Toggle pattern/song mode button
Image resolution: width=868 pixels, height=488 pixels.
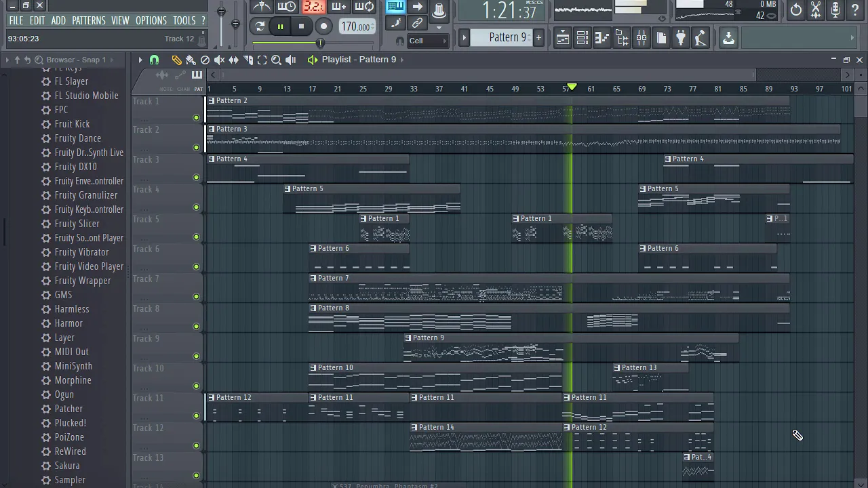pyautogui.click(x=259, y=26)
